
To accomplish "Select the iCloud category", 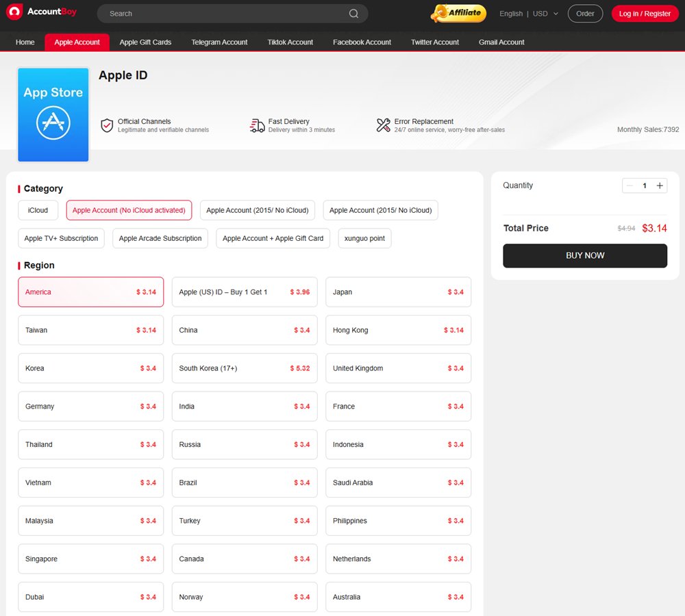I will [x=38, y=210].
